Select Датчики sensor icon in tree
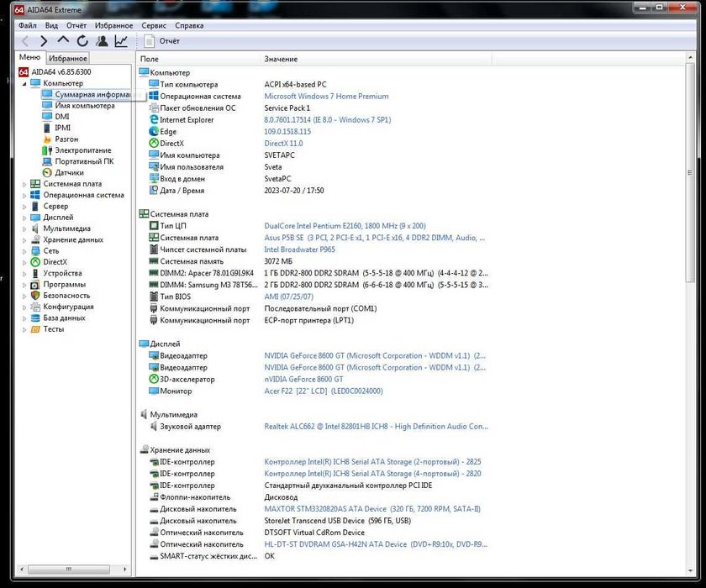The height and width of the screenshot is (588, 706). click(47, 173)
